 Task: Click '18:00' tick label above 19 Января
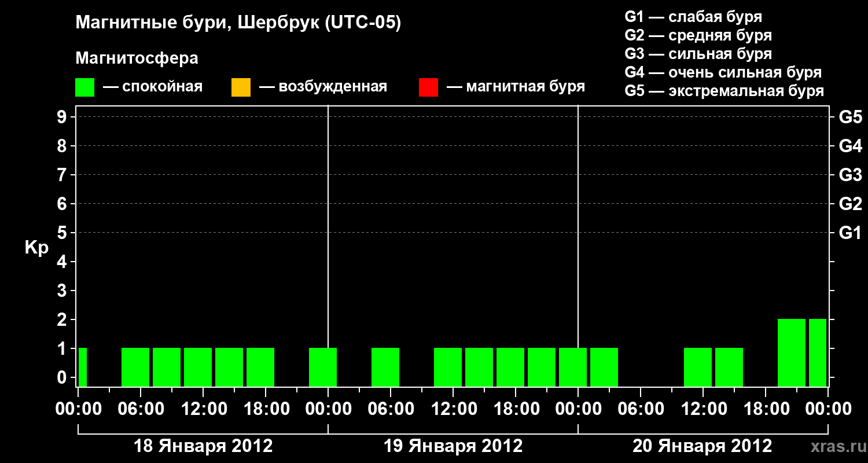coord(516,409)
